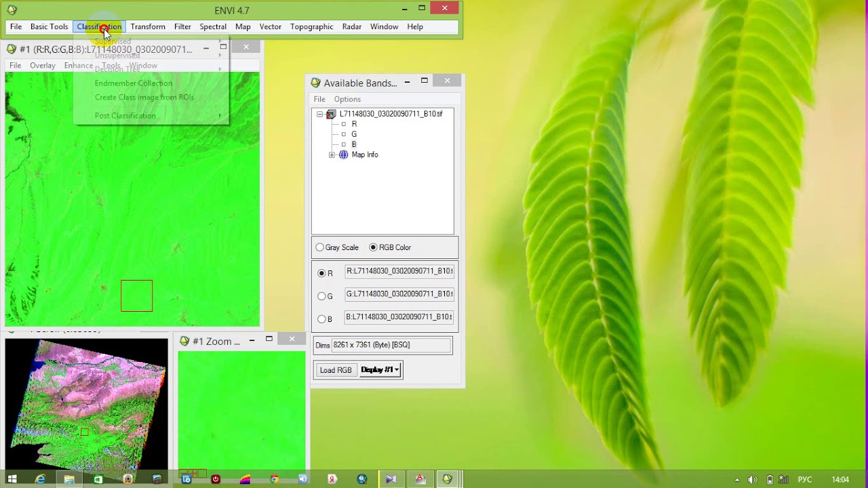Click the L71148030 file icon in tree
The height and width of the screenshot is (488, 868).
coord(331,114)
